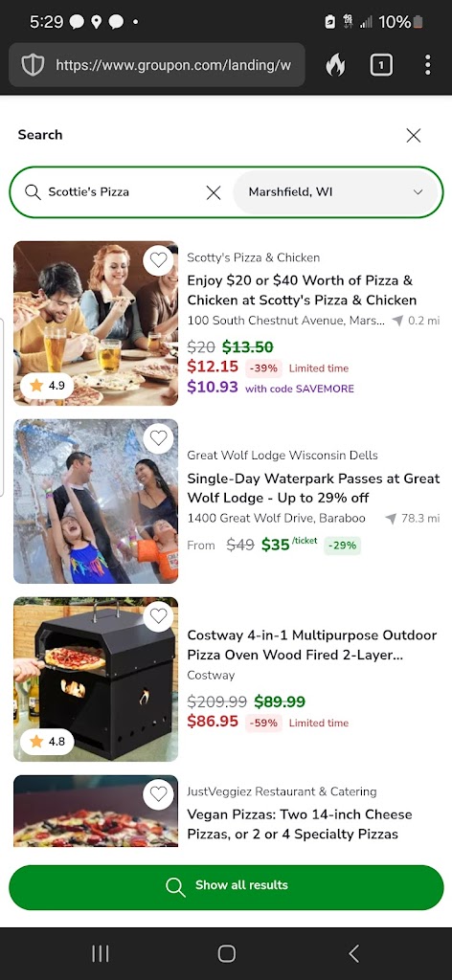452x980 pixels.
Task: Open the browser three-dot menu
Action: pos(428,64)
